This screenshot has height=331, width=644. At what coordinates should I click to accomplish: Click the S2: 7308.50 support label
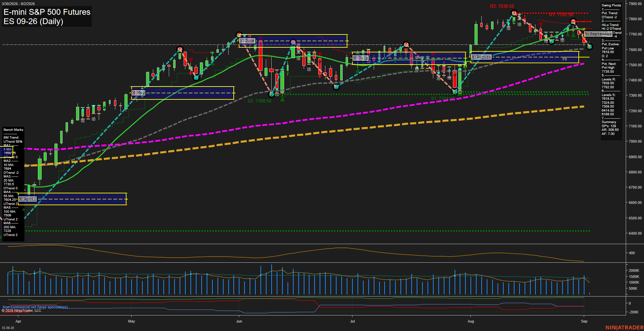(x=259, y=101)
